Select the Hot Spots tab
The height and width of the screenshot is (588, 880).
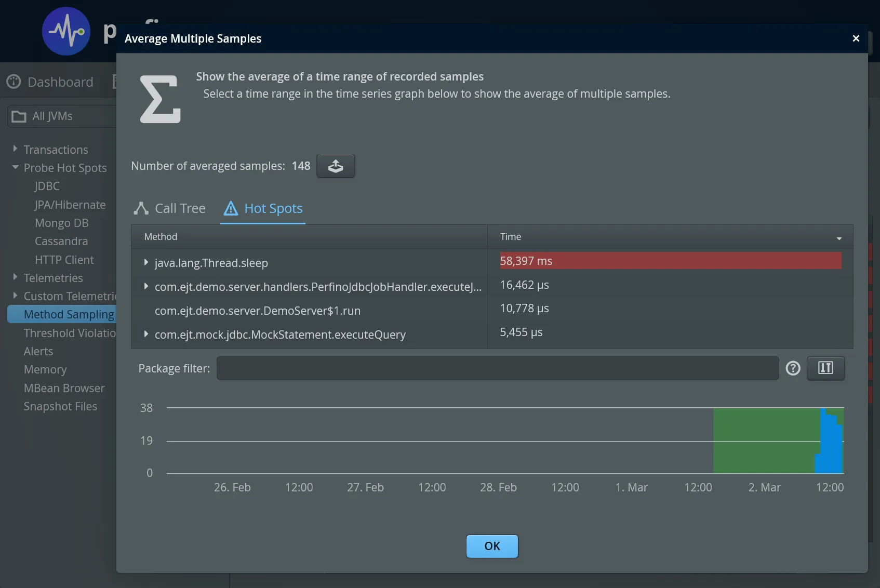(273, 208)
